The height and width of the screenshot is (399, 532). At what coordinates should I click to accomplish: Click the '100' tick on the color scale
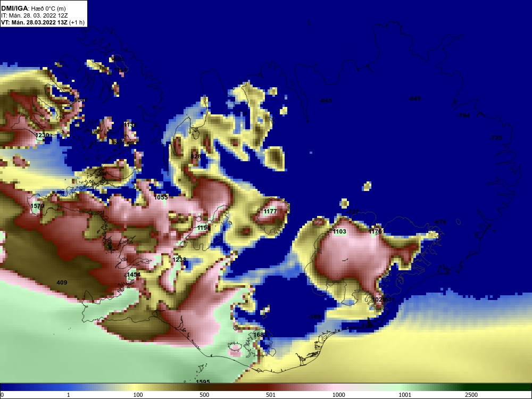pyautogui.click(x=138, y=395)
